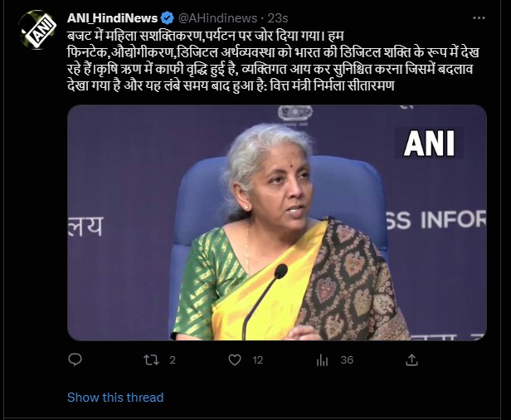
Task: Like the tweet with the heart icon
Action: (234, 360)
